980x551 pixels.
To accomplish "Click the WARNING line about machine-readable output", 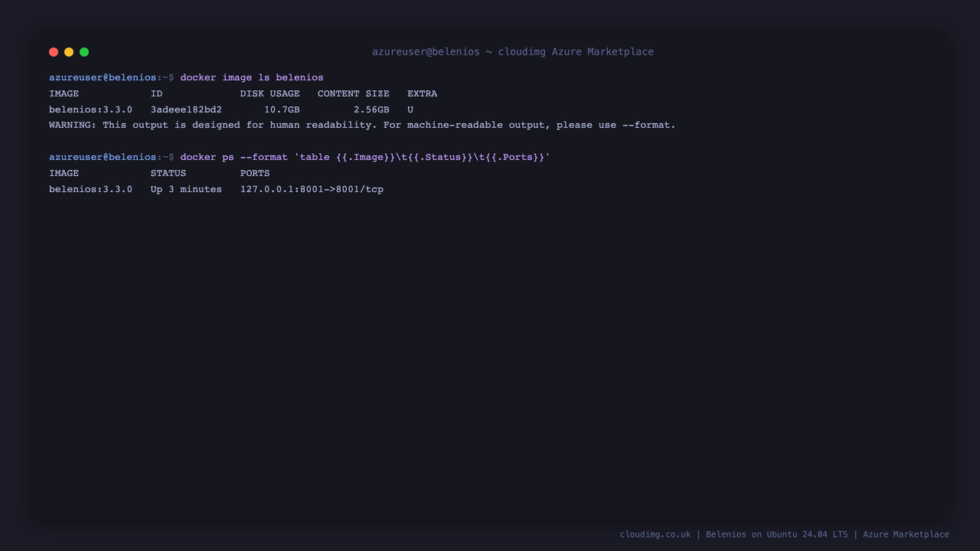I will [362, 125].
